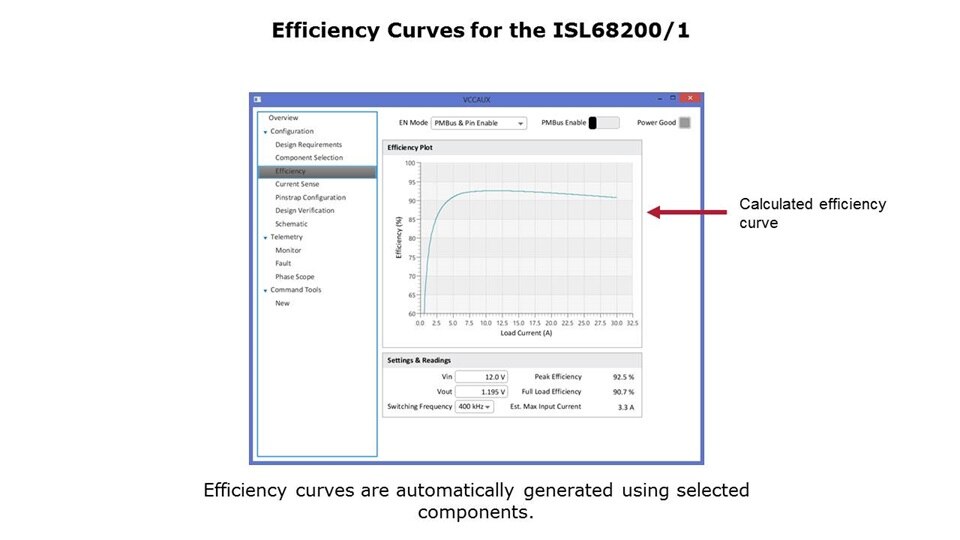Click the VCCAUX window app icon
Viewport: 960px width, 540px height.
pyautogui.click(x=258, y=99)
